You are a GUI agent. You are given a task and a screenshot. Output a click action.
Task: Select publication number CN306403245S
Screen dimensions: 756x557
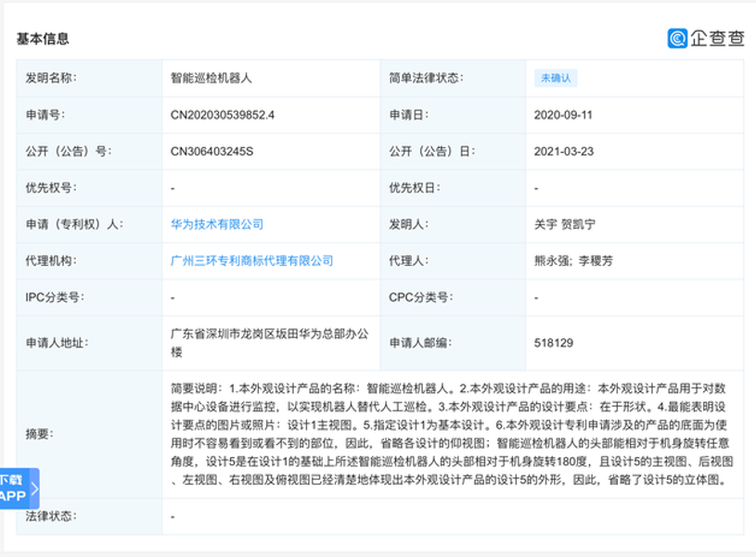pyautogui.click(x=211, y=151)
